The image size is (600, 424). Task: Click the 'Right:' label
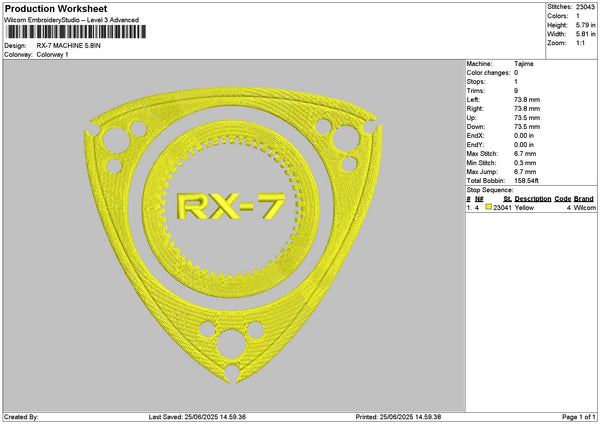(475, 109)
